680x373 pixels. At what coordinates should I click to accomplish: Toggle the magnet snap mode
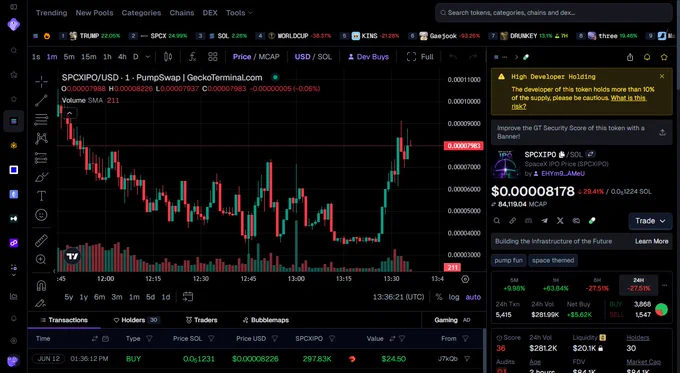[x=41, y=285]
